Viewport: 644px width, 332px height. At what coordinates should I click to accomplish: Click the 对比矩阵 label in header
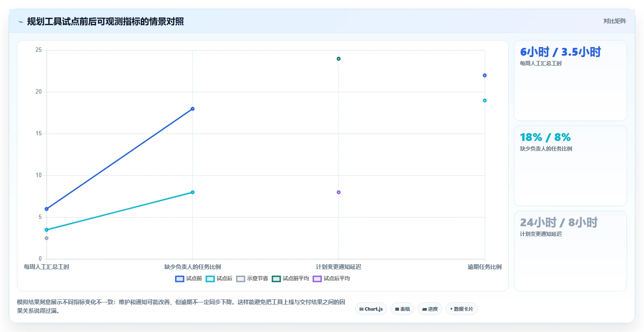click(x=614, y=21)
